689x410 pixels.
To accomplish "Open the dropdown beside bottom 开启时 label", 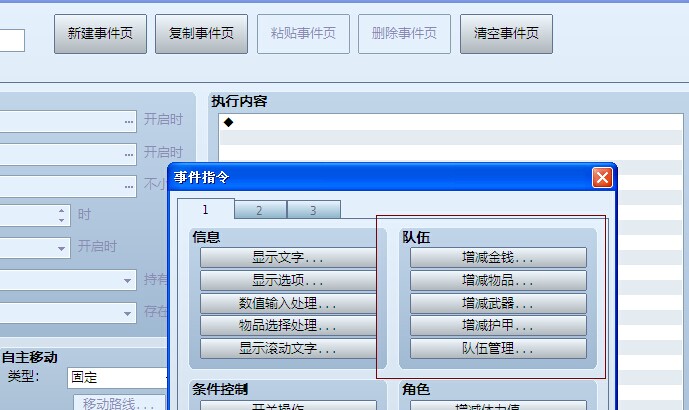I will pos(62,248).
